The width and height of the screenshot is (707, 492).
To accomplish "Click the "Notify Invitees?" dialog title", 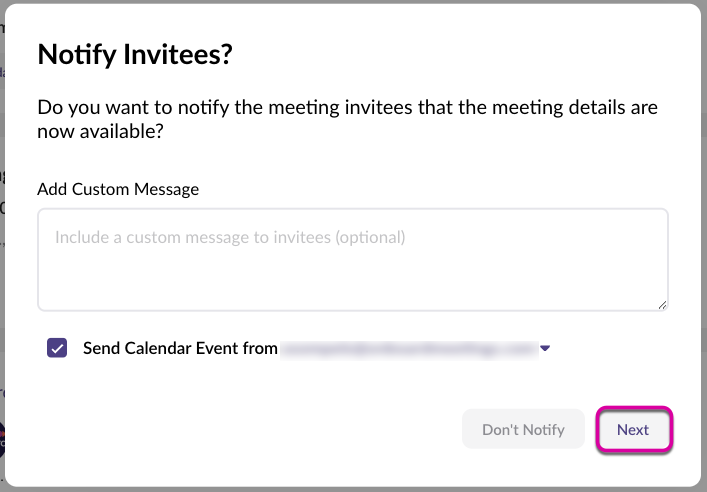I will point(135,55).
